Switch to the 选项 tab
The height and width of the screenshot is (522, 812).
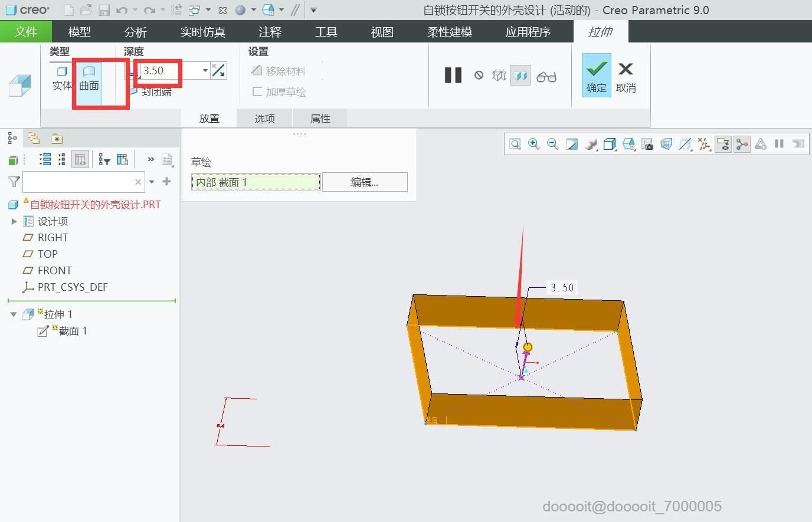coord(265,119)
